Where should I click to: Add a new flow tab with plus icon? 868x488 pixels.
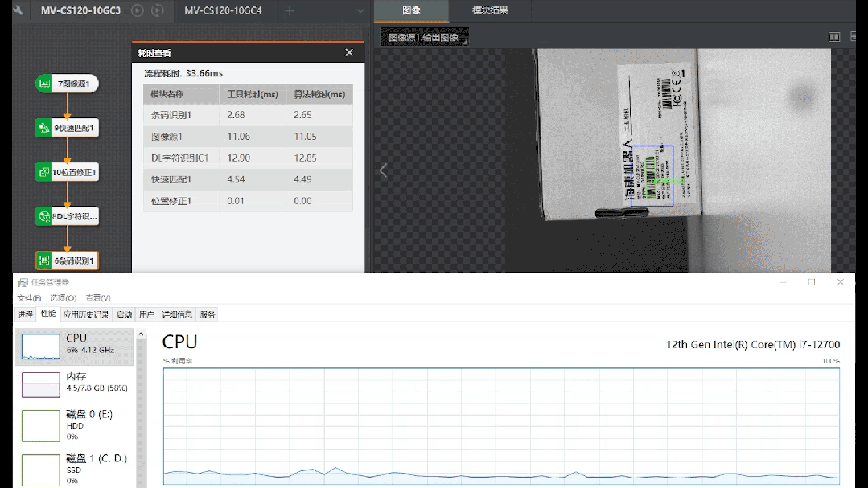click(x=290, y=10)
